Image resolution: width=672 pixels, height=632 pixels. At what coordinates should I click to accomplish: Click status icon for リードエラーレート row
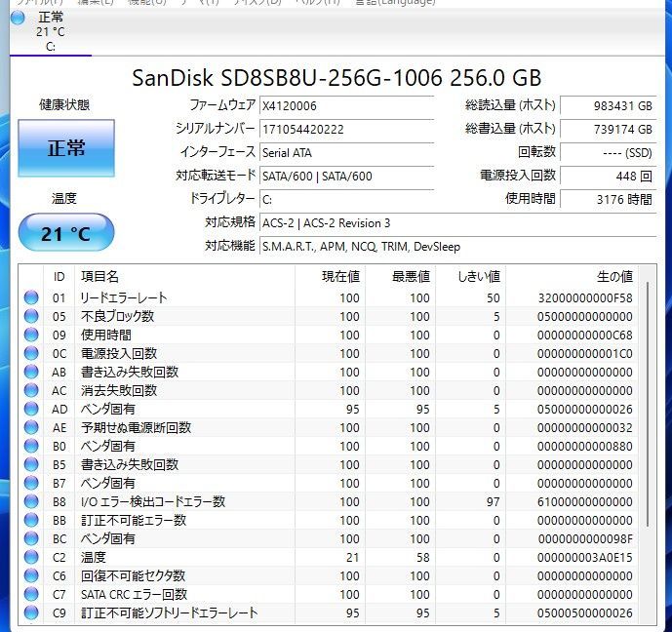[31, 297]
